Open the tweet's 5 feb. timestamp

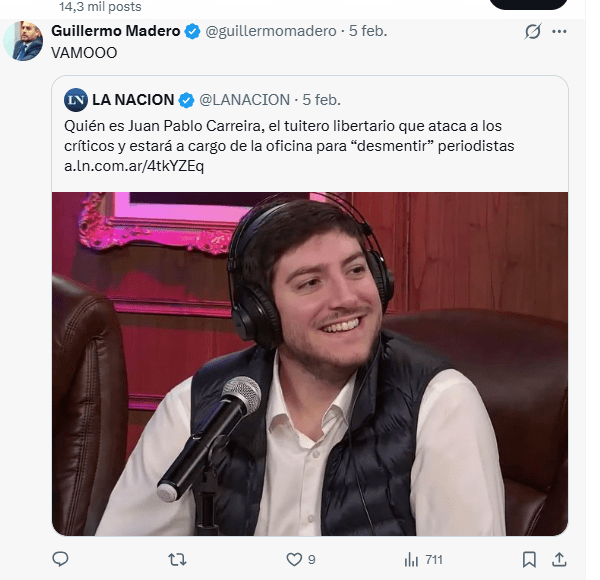[x=368, y=31]
